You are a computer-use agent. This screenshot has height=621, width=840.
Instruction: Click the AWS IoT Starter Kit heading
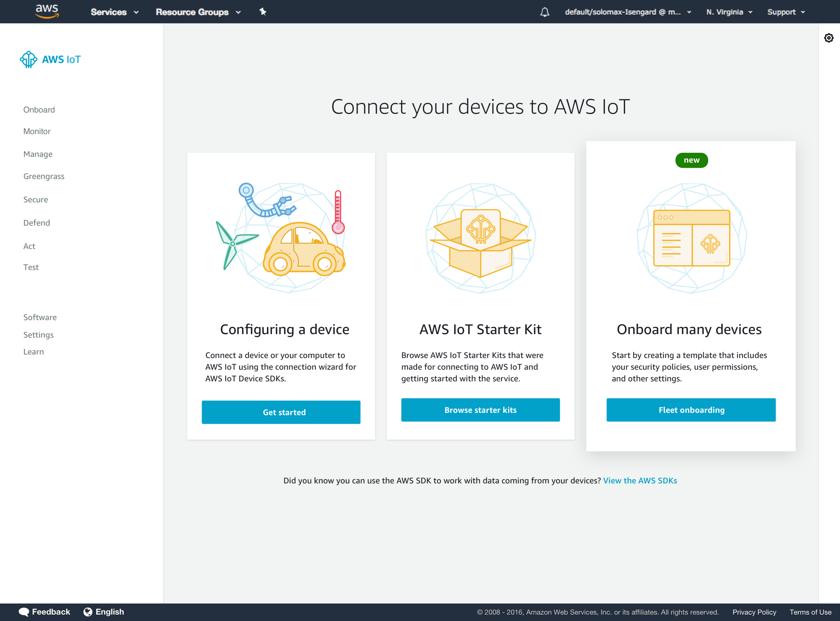pos(480,329)
